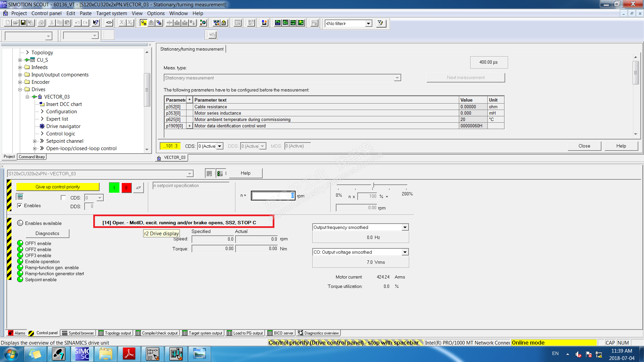Click the Diagnostics button
This screenshot has height=362, width=644.
click(x=47, y=233)
